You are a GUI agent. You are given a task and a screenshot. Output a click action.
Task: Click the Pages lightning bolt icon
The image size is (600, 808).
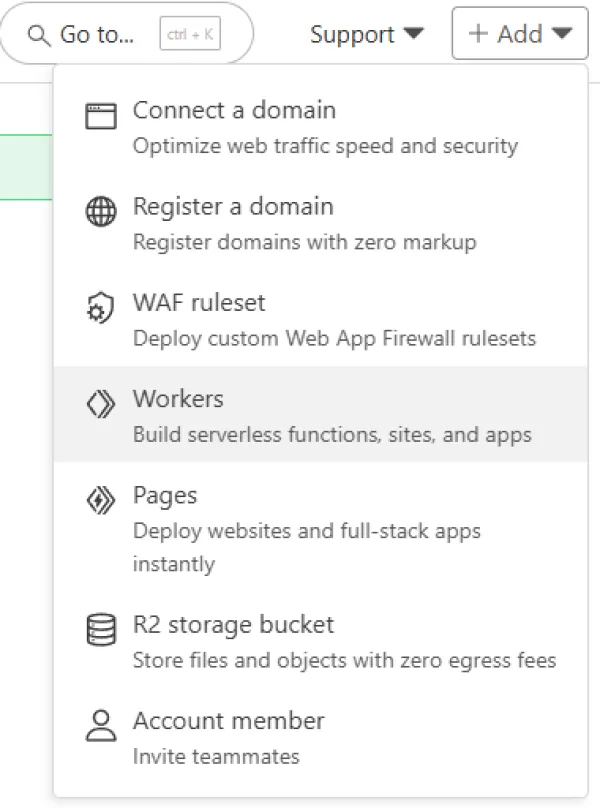pyautogui.click(x=101, y=501)
